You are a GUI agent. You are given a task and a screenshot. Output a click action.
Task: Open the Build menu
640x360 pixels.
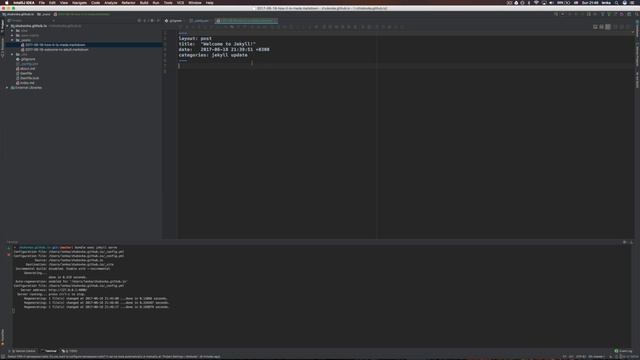[x=144, y=2]
